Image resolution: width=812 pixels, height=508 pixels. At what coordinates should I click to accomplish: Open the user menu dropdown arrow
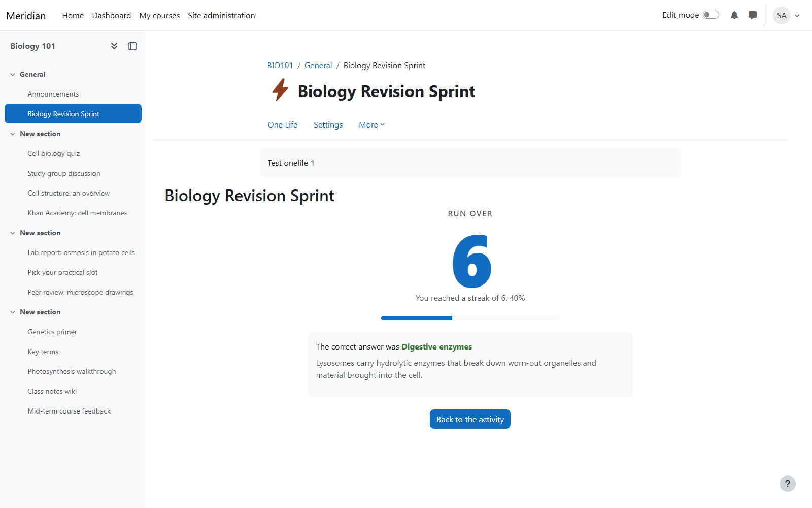797,16
